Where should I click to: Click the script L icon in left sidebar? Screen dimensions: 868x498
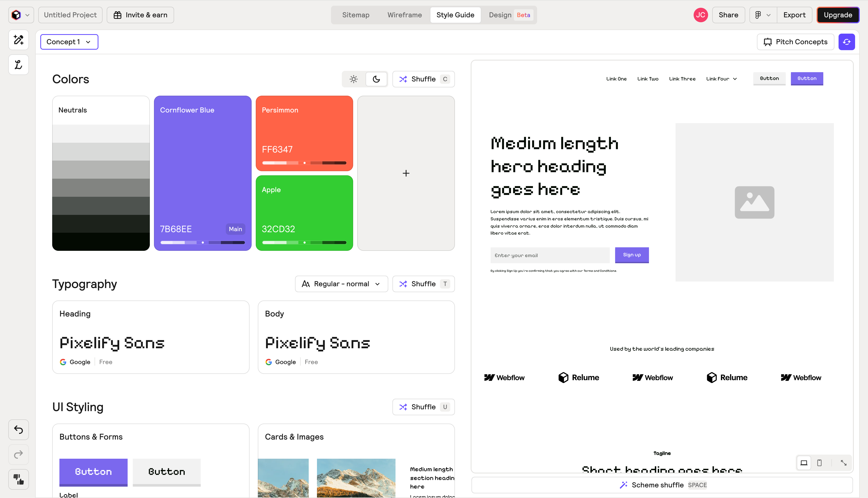click(x=18, y=65)
